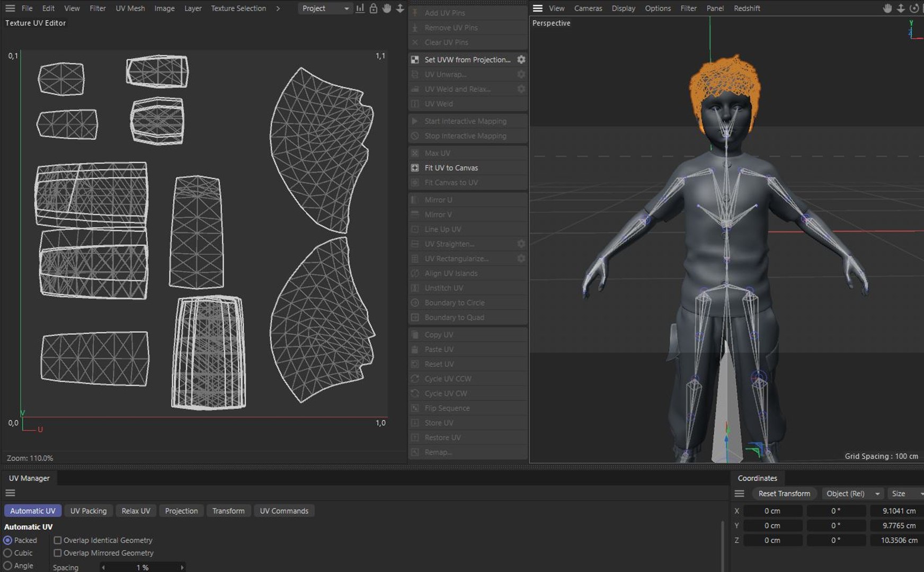
Task: Switch to the UV Packing tab
Action: [x=88, y=511]
